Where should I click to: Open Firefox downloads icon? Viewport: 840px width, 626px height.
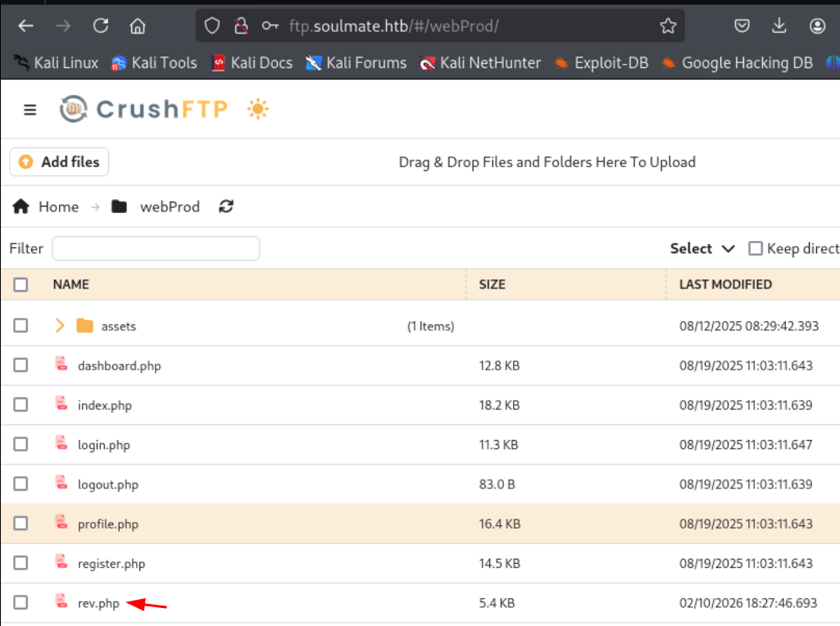[x=779, y=25]
